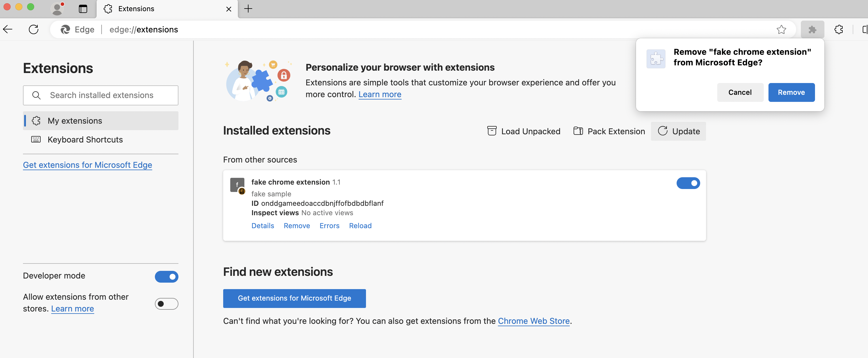Viewport: 868px width, 358px height.
Task: Reload the page with refresh icon
Action: click(34, 30)
